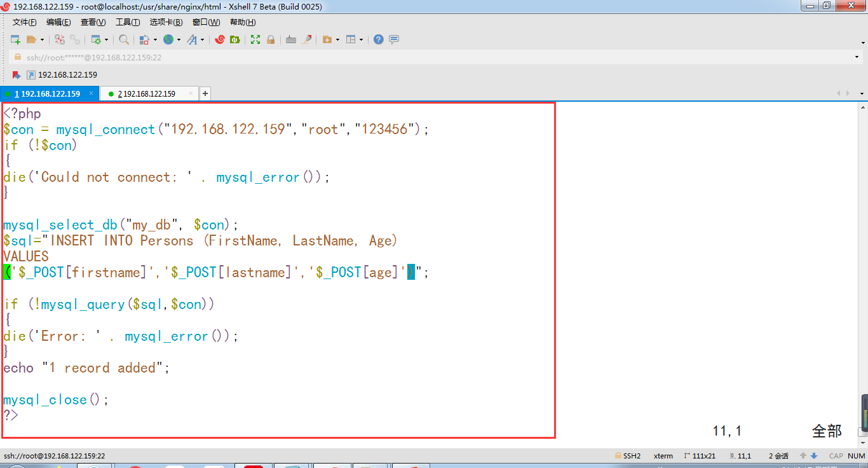Click the NUM indicator in status bar
The height and width of the screenshot is (468, 868).
pyautogui.click(x=857, y=456)
